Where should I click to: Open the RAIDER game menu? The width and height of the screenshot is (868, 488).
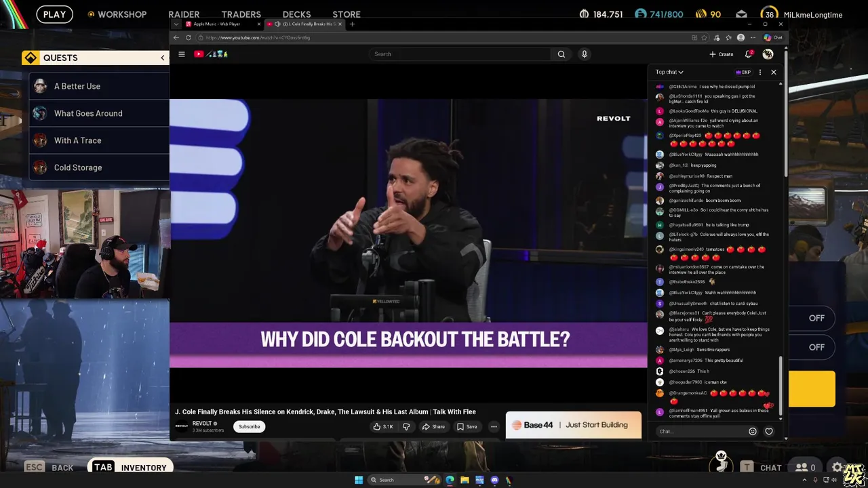pos(184,14)
